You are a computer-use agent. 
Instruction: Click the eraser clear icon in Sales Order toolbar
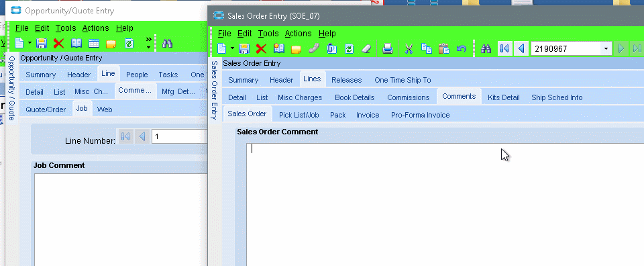[366, 48]
